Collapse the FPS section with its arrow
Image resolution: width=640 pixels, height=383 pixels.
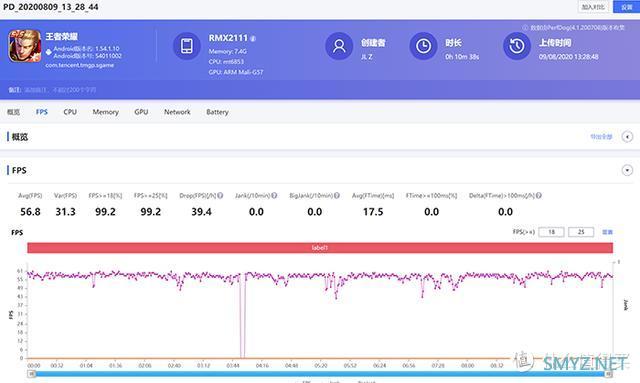pyautogui.click(x=627, y=170)
